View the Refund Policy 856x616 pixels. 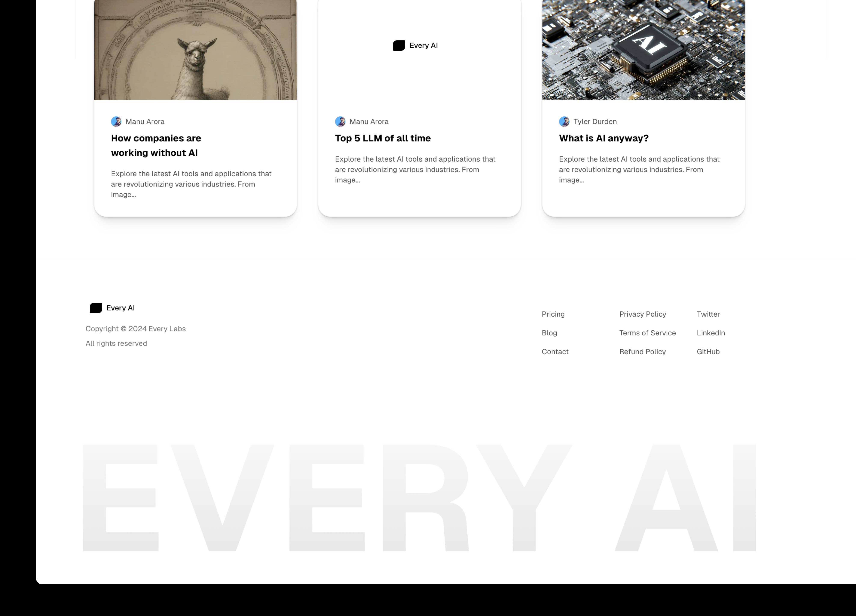point(642,351)
